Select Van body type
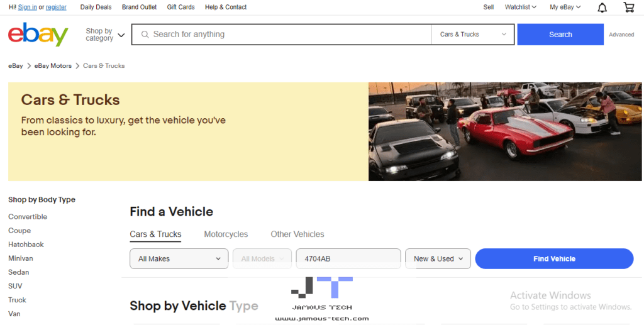Image resolution: width=644 pixels, height=325 pixels. (x=14, y=314)
